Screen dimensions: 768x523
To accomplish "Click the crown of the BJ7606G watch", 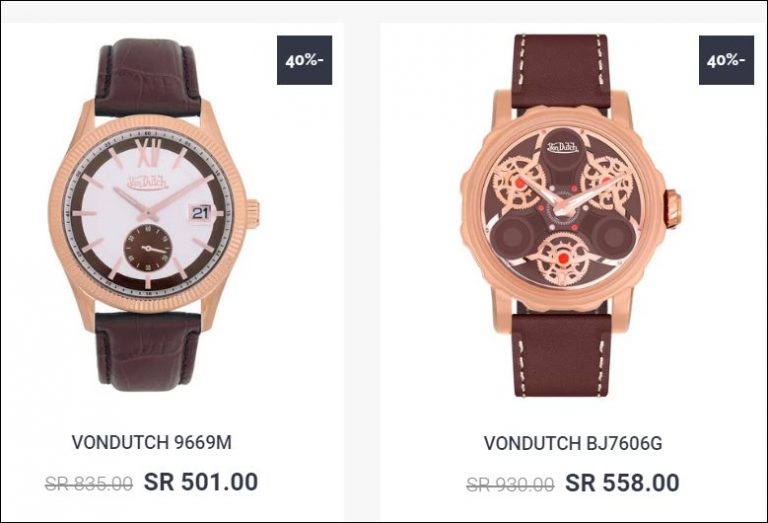I will tap(672, 209).
